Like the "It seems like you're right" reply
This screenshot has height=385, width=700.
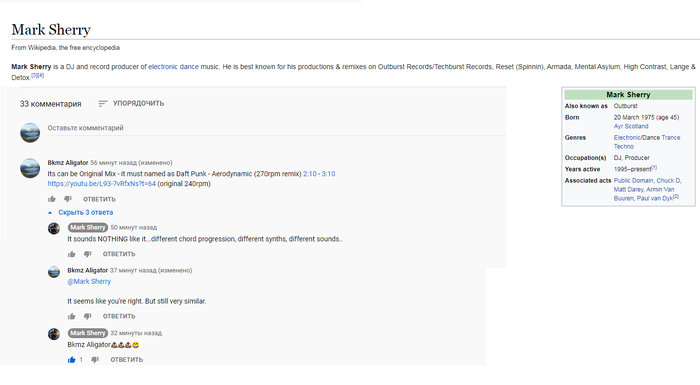[71, 316]
